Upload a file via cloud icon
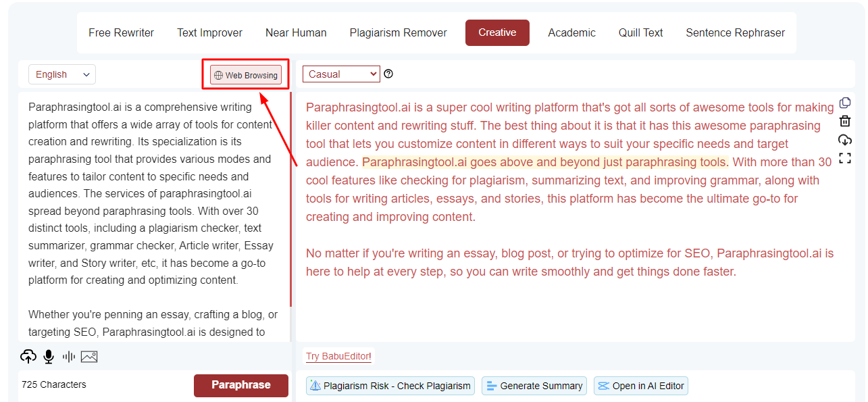 [28, 356]
